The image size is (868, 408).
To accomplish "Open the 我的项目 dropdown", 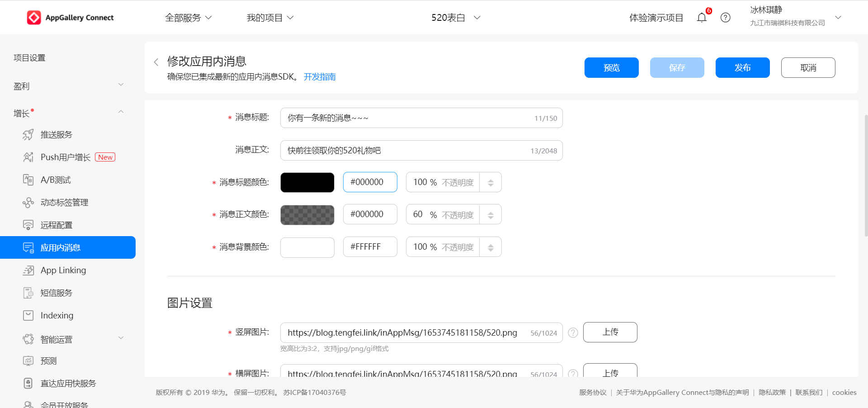I will click(270, 18).
